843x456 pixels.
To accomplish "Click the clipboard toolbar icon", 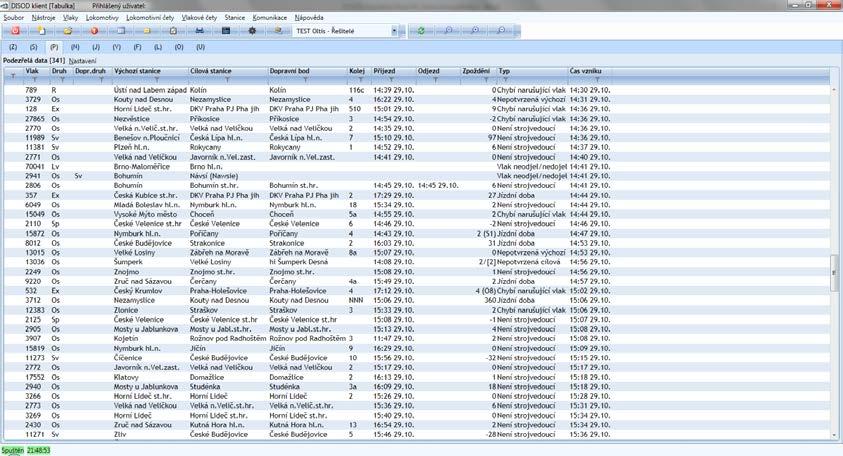I will click(x=173, y=31).
